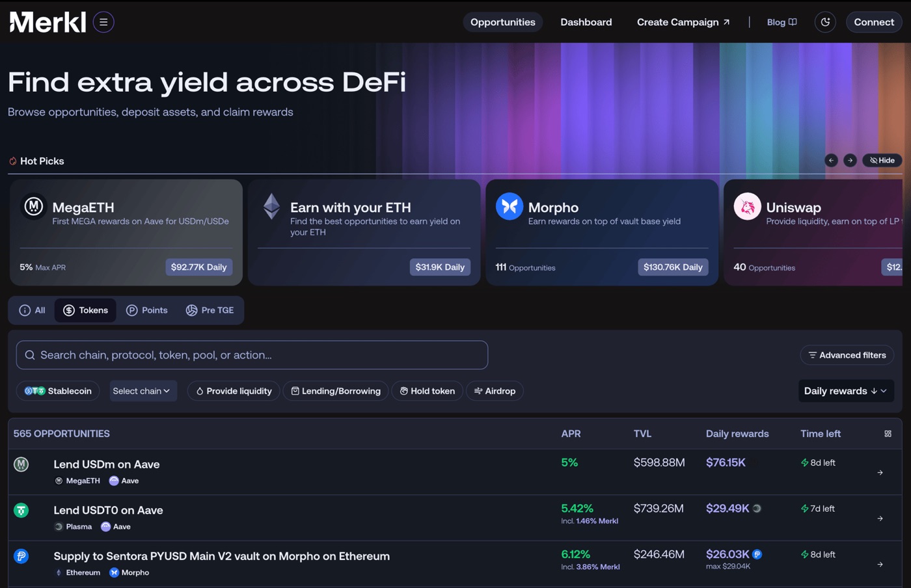911x588 pixels.
Task: Open Supply to Sentora PYUSD vault opportunity
Action: 222,556
